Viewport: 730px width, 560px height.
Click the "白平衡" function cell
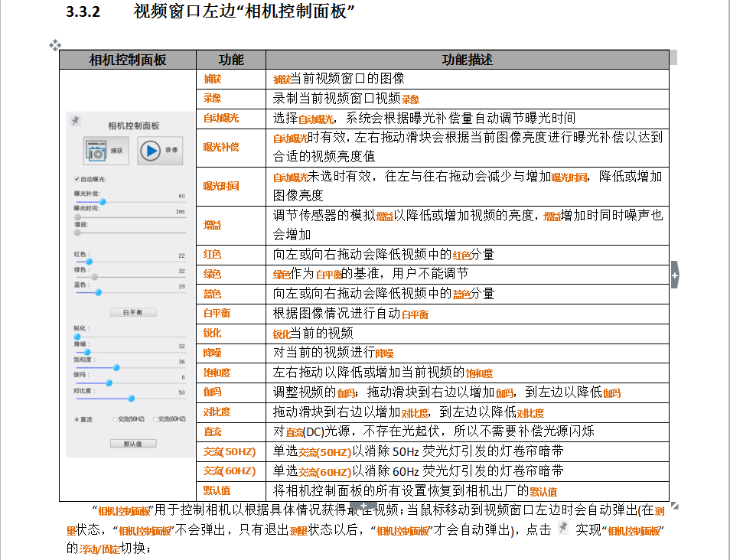pos(231,314)
